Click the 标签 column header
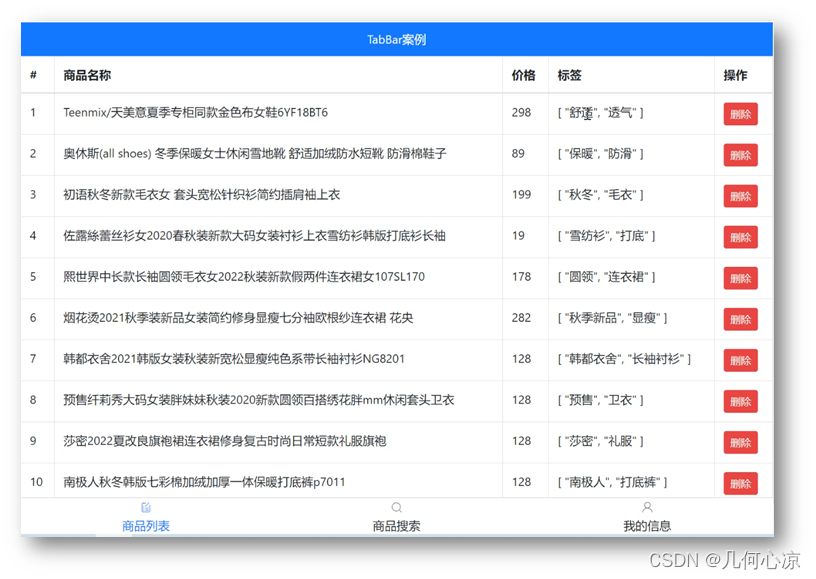Screen dimensions: 816x579 pos(569,75)
